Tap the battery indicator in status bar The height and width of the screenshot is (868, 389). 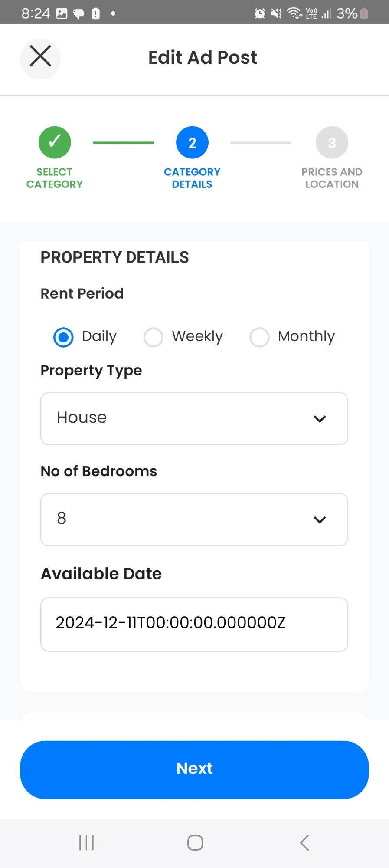tap(364, 13)
